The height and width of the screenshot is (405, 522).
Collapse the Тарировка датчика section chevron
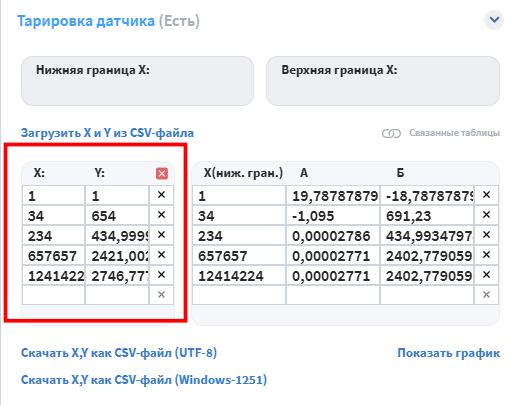[x=494, y=20]
